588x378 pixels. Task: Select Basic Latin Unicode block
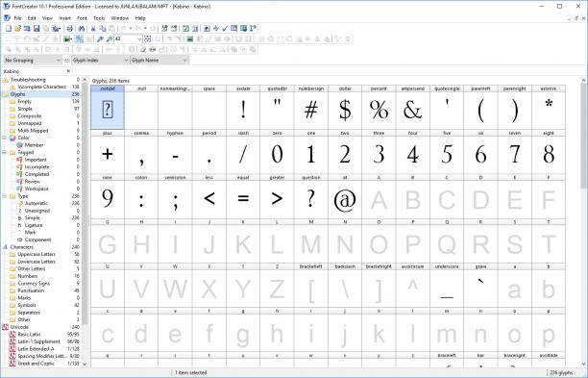(29, 334)
